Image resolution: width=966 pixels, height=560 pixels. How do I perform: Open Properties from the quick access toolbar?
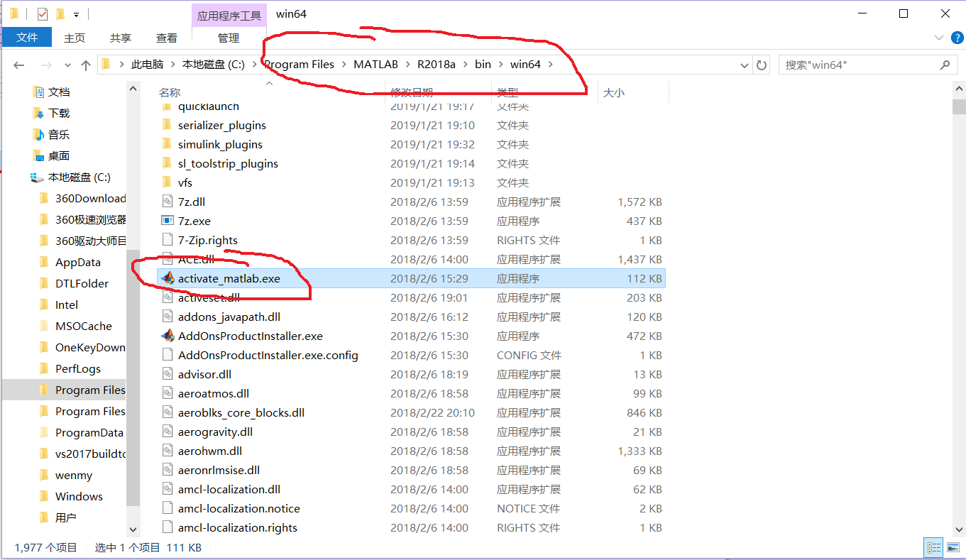tap(43, 13)
